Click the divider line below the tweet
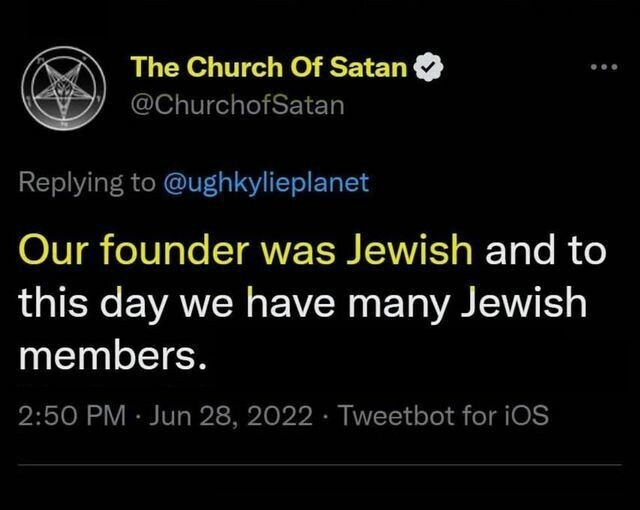This screenshot has width=640, height=510. click(x=320, y=465)
